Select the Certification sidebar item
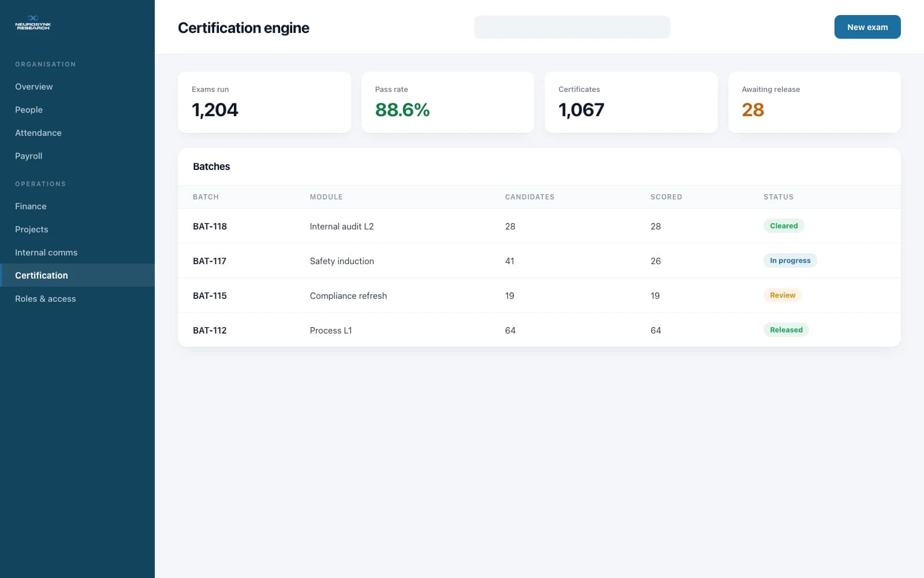924x578 pixels. [77, 275]
